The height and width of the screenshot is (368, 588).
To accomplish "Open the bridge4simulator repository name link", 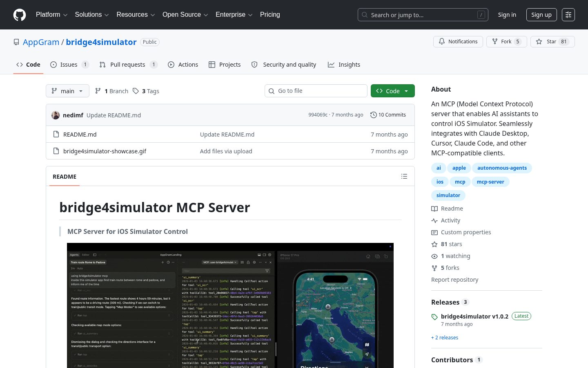I will pyautogui.click(x=101, y=42).
